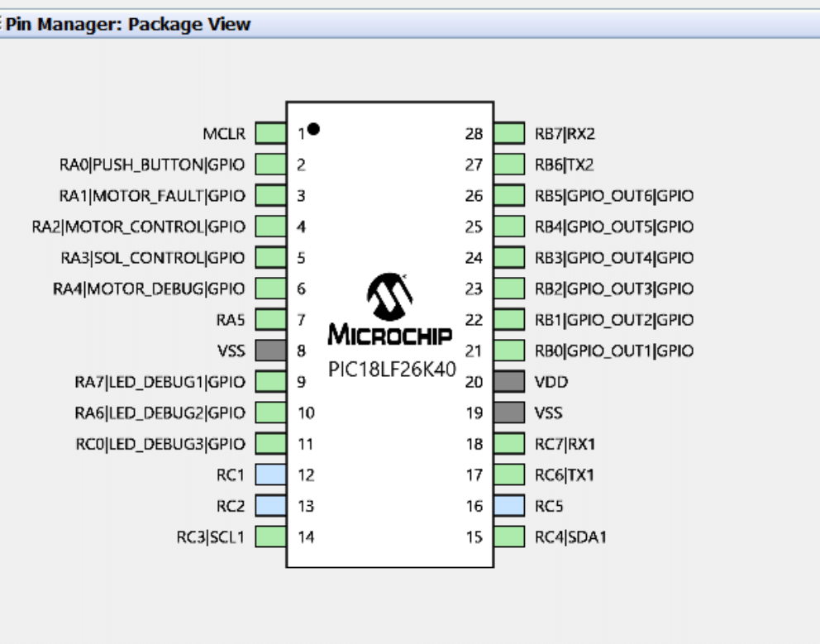Click the PIC18LF26K40 device name

392,370
